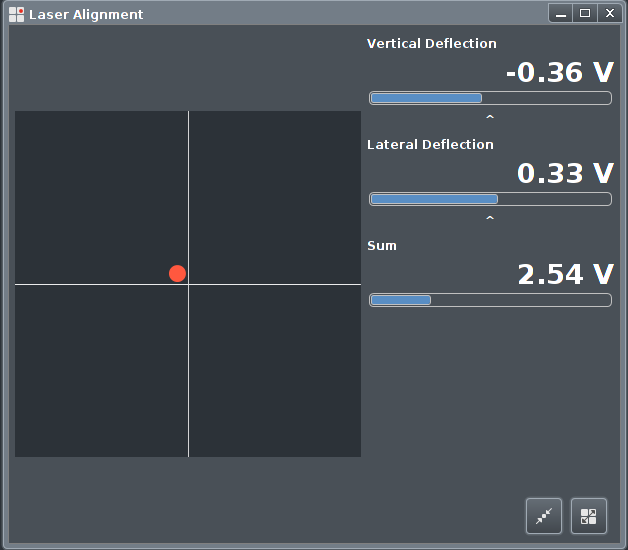Click the 0.33 V lateral deflection value
This screenshot has width=628, height=550.
point(565,173)
